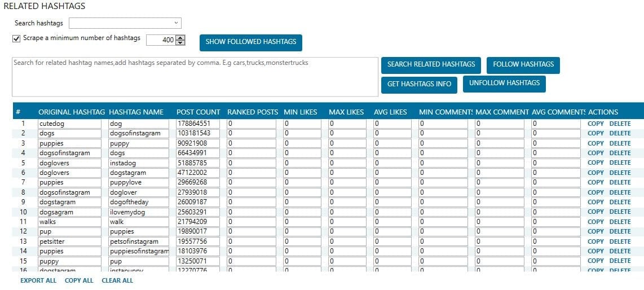Sort by Min Likes column header
The image size is (644, 290).
(x=300, y=112)
